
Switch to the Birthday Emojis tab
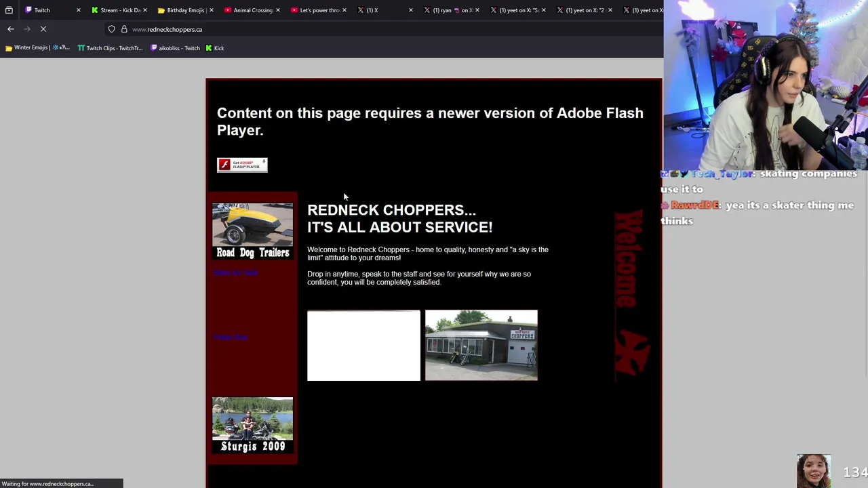(x=185, y=10)
